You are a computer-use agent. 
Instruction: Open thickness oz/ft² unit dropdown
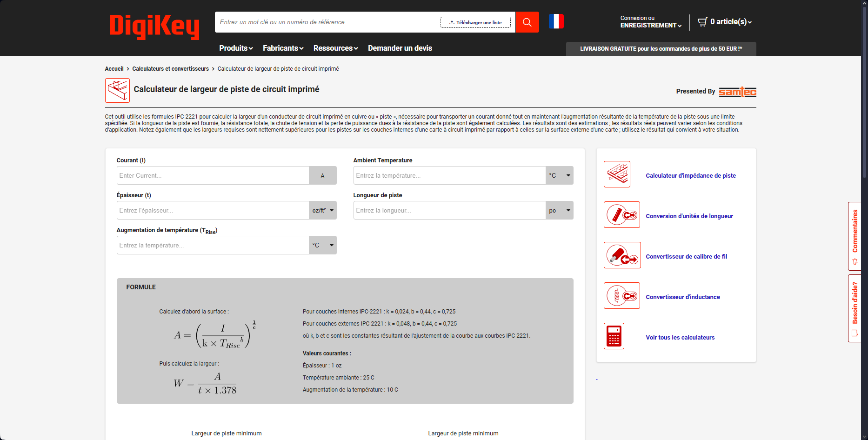pos(323,210)
